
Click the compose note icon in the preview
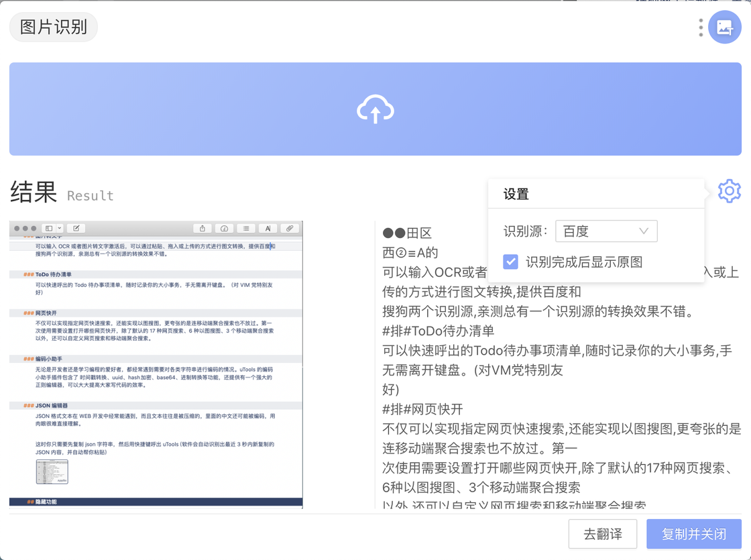point(76,228)
